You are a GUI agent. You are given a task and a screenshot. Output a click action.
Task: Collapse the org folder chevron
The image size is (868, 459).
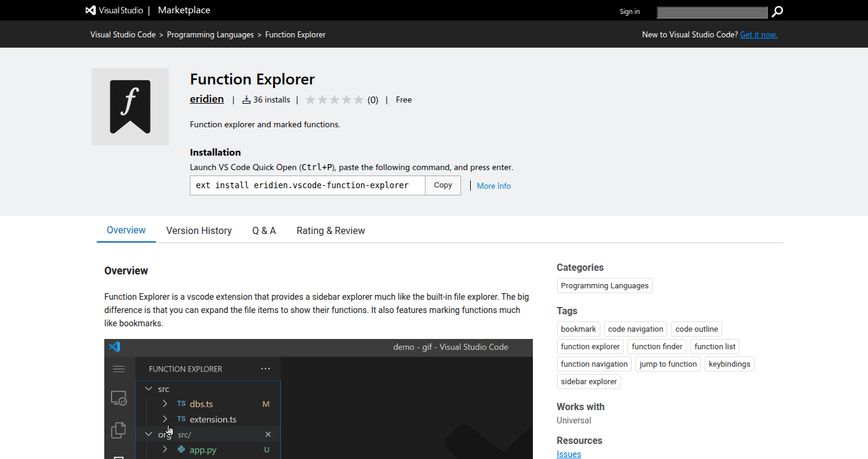pyautogui.click(x=149, y=434)
